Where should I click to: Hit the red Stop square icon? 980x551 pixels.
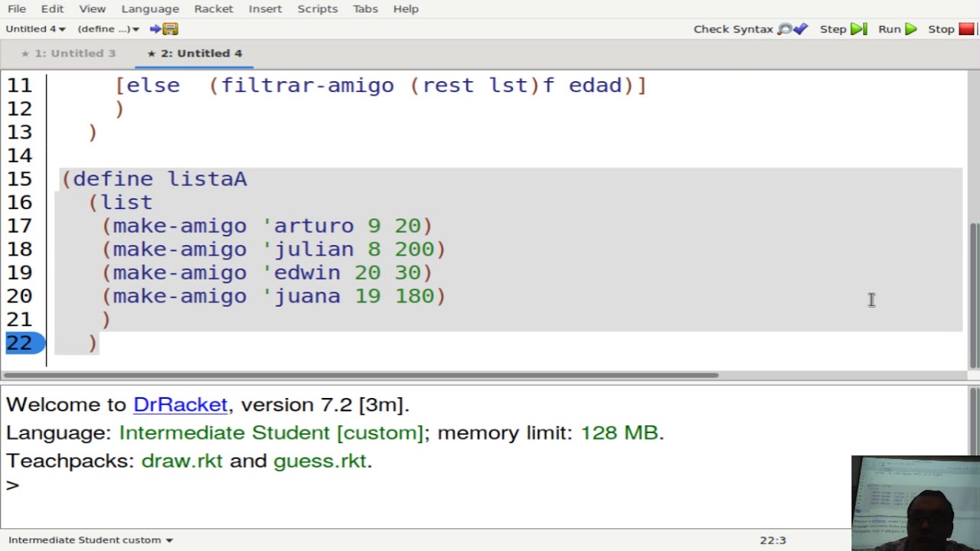(x=966, y=29)
